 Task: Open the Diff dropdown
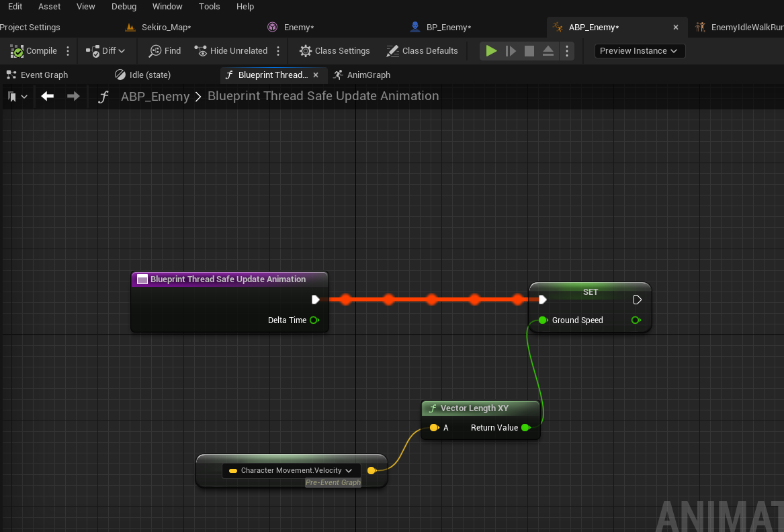pos(106,51)
